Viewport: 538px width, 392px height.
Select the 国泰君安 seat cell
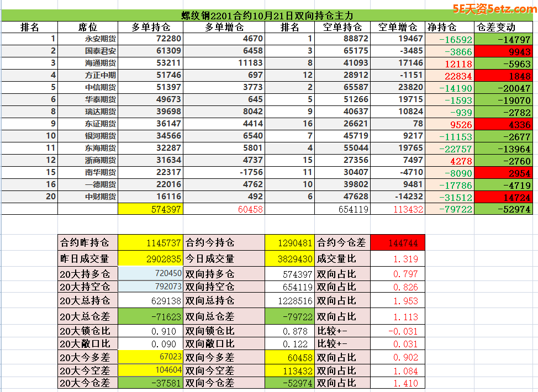click(x=88, y=51)
